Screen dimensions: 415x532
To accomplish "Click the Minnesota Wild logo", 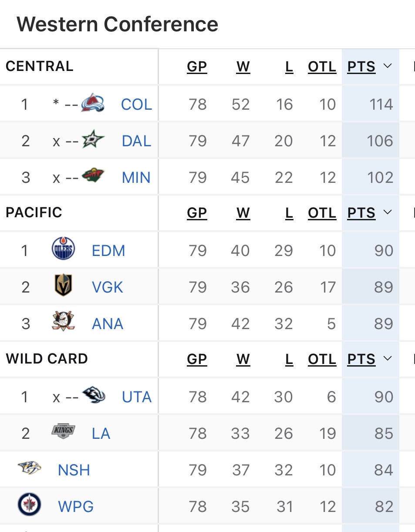I will coord(93,177).
